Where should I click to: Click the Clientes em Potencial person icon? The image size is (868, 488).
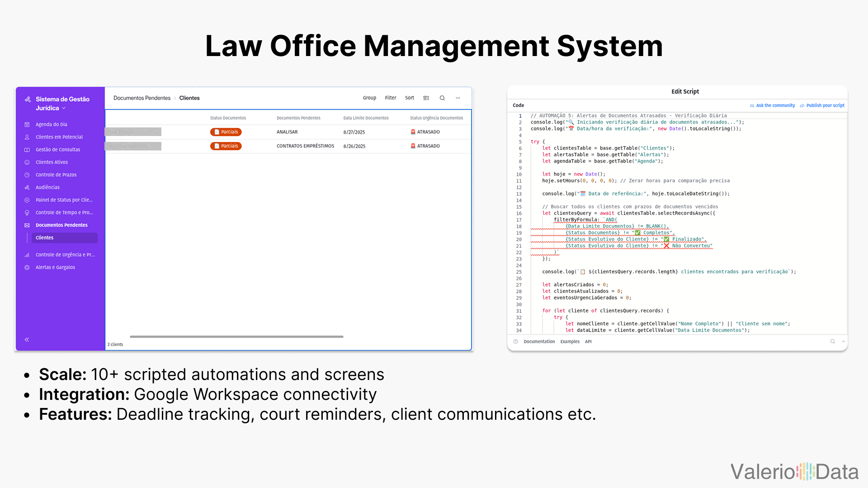pyautogui.click(x=27, y=137)
